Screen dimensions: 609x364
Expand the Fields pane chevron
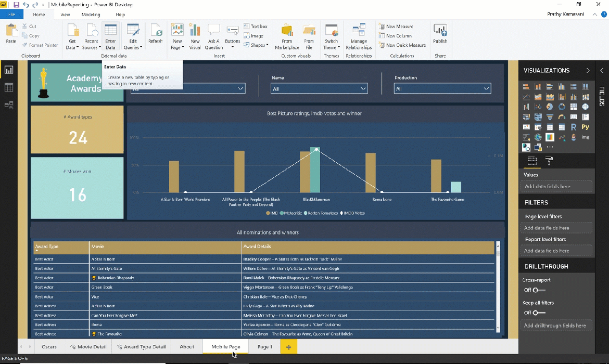tap(602, 71)
